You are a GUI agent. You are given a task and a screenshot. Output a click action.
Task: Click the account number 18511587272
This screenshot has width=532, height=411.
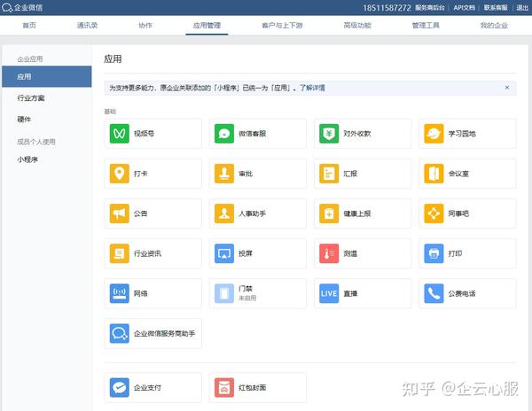387,7
